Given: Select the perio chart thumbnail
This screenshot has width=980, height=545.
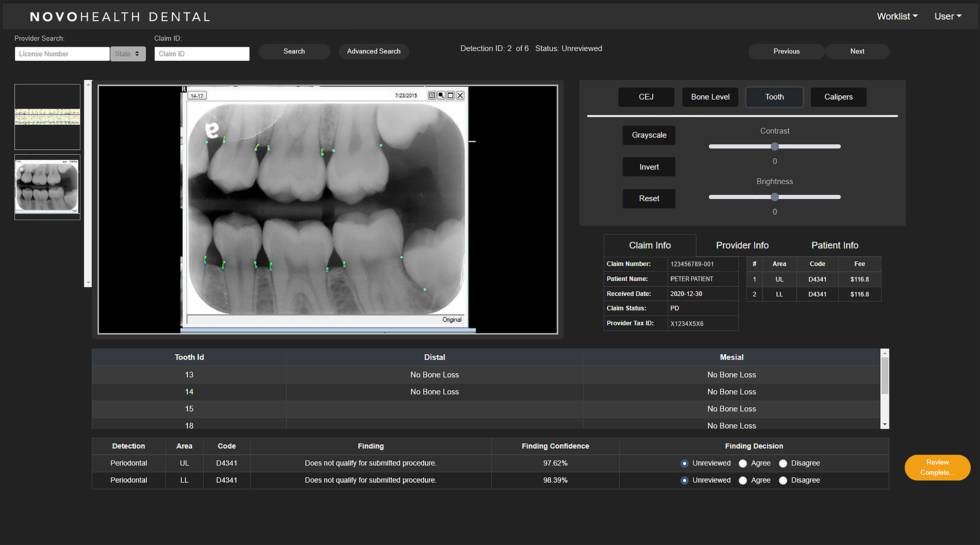Looking at the screenshot, I should tap(47, 117).
